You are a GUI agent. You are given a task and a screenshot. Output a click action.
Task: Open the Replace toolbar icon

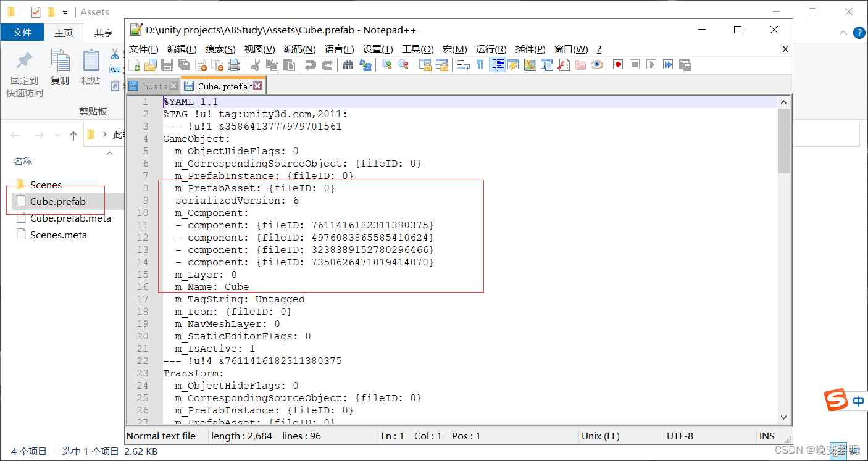[x=365, y=65]
